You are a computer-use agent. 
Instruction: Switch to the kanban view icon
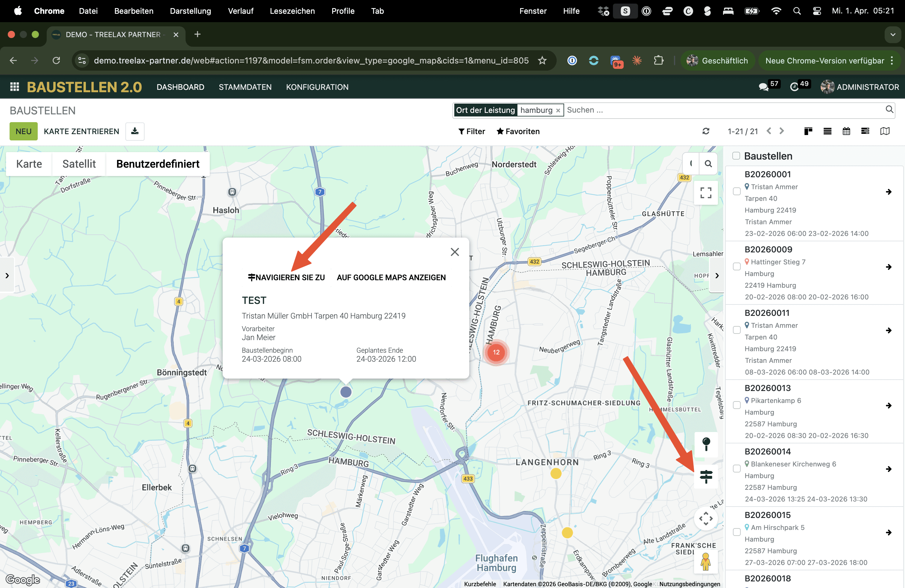[x=808, y=131]
